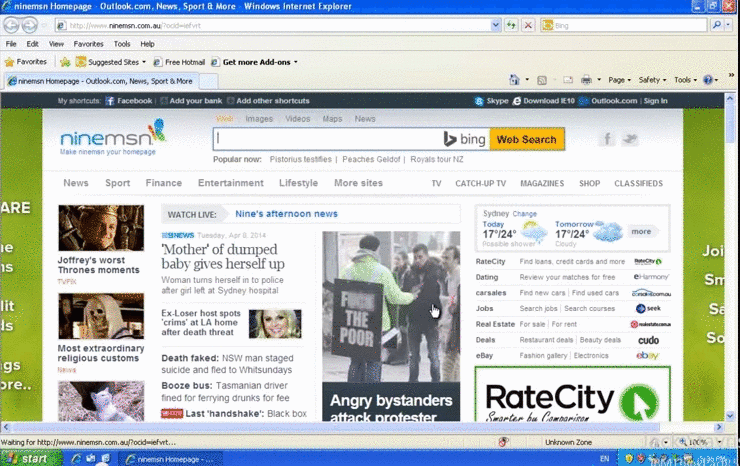Open the Entertainment navigation link

coord(231,183)
